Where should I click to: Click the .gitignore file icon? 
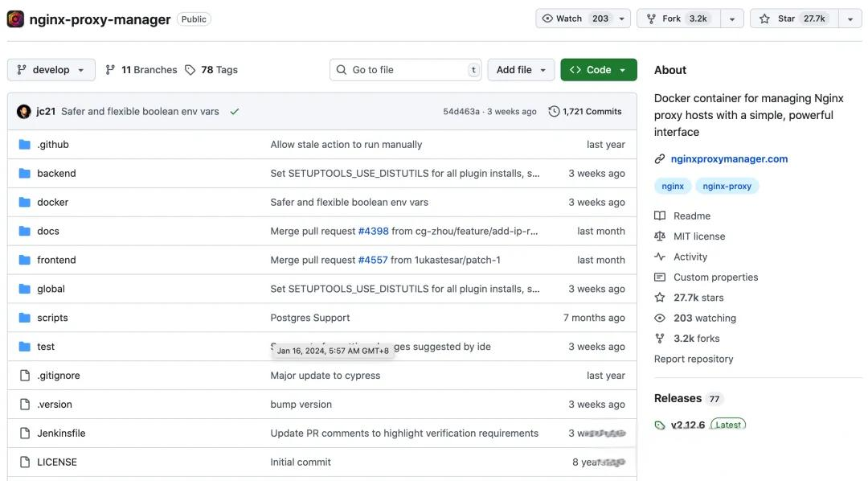click(24, 376)
